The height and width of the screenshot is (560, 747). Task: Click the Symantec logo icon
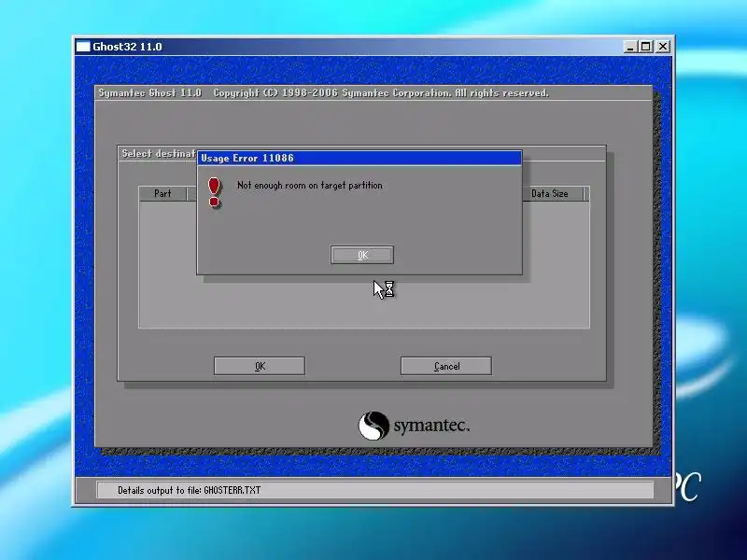tap(374, 426)
